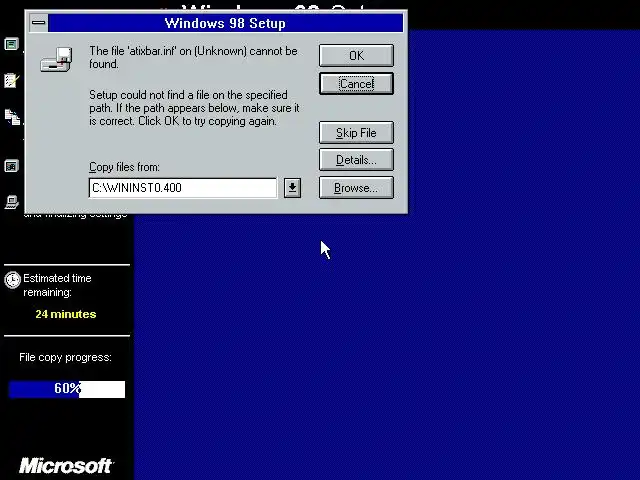Click the clock icon beside Estimated time
Image resolution: width=640 pixels, height=480 pixels.
pos(12,280)
